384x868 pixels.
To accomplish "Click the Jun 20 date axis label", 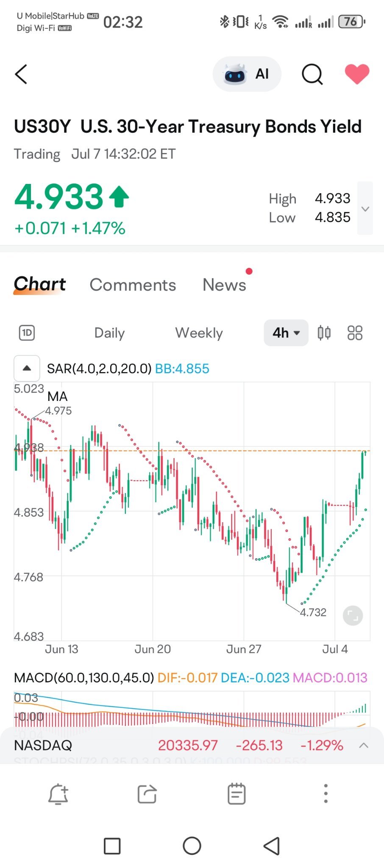I will pos(153,649).
